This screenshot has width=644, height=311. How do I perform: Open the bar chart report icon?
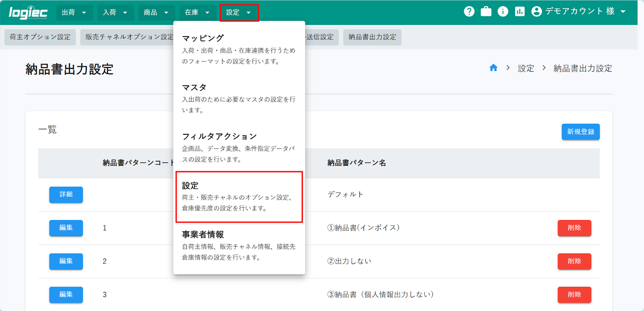(520, 12)
